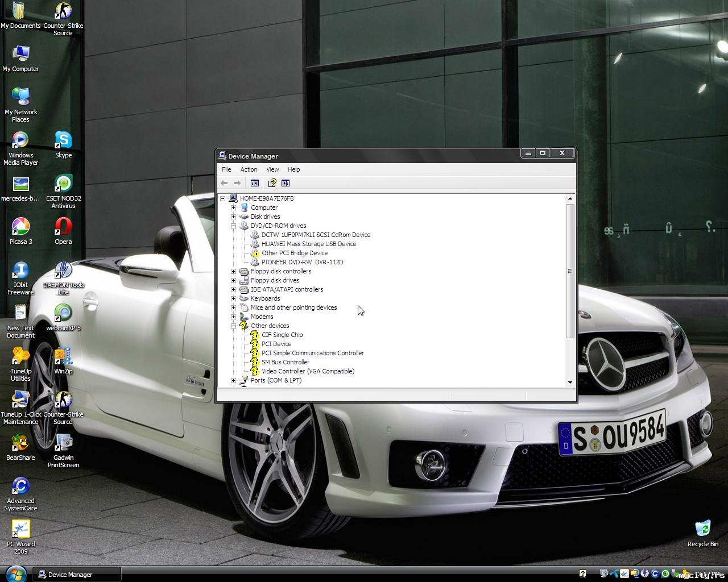
Task: Collapse the Other devices category
Action: point(233,326)
